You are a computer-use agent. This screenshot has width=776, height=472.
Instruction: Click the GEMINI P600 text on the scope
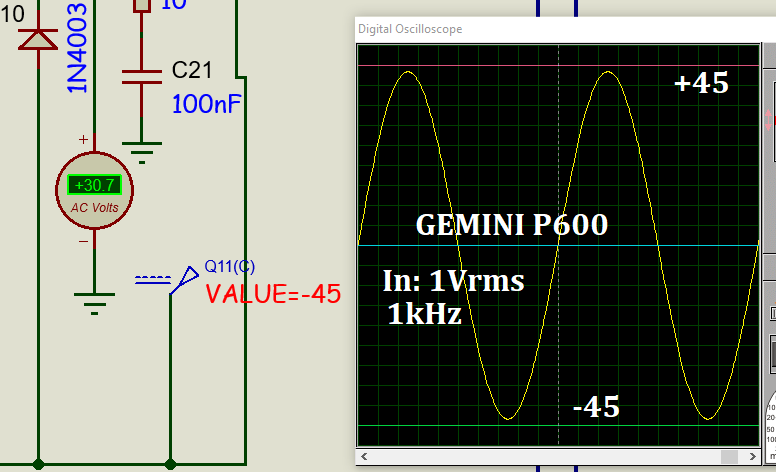[511, 225]
